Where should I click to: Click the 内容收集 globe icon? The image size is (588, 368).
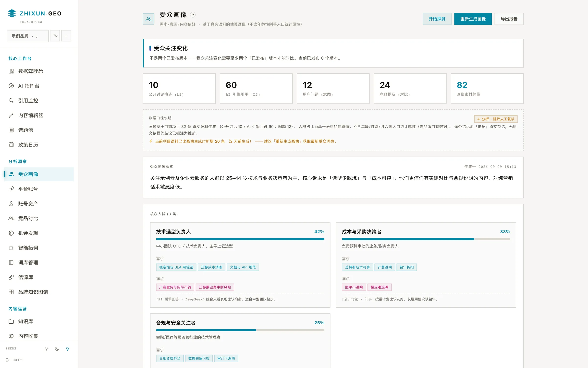11,336
